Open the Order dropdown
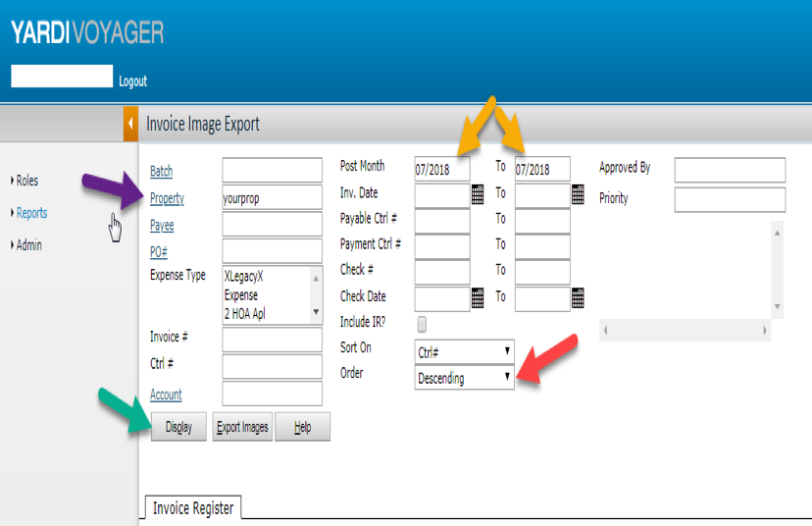Viewport: 812px width, 526px height. click(464, 378)
